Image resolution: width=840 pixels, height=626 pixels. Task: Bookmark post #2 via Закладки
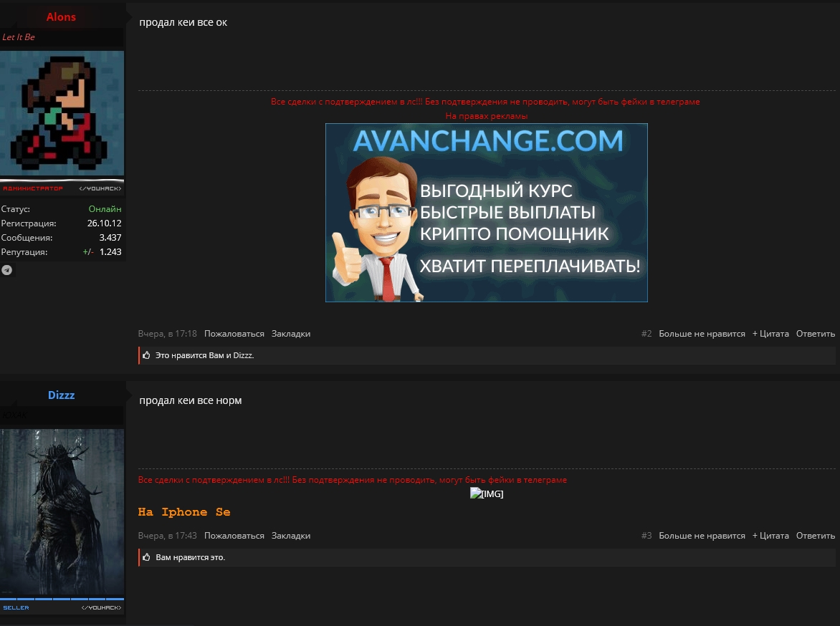coord(291,334)
